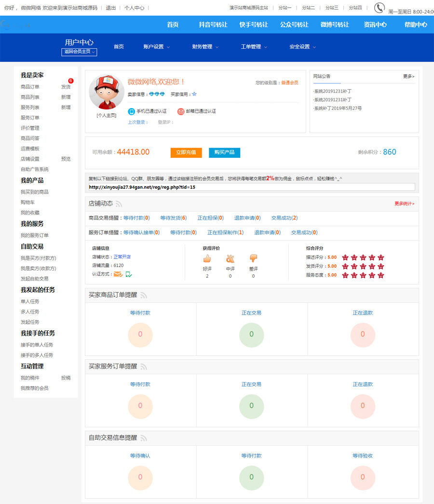Click the RSS icon beside 店铺动态
434x504 pixels.
coord(119,204)
